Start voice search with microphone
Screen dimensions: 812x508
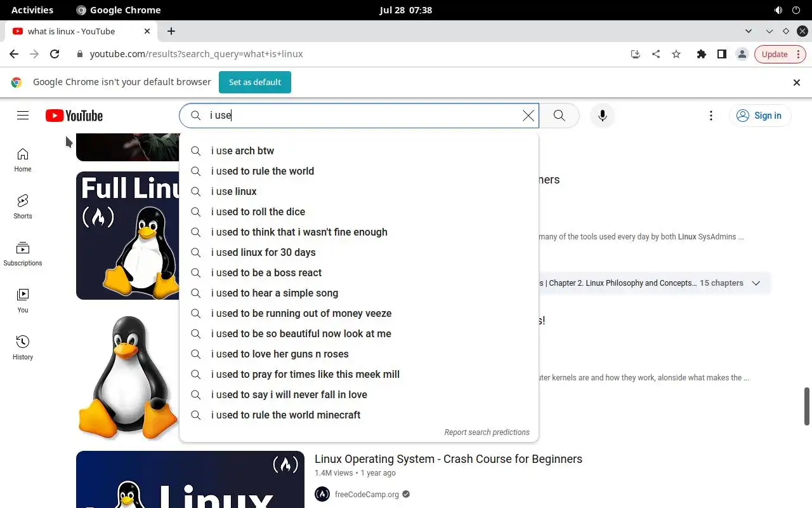click(603, 116)
